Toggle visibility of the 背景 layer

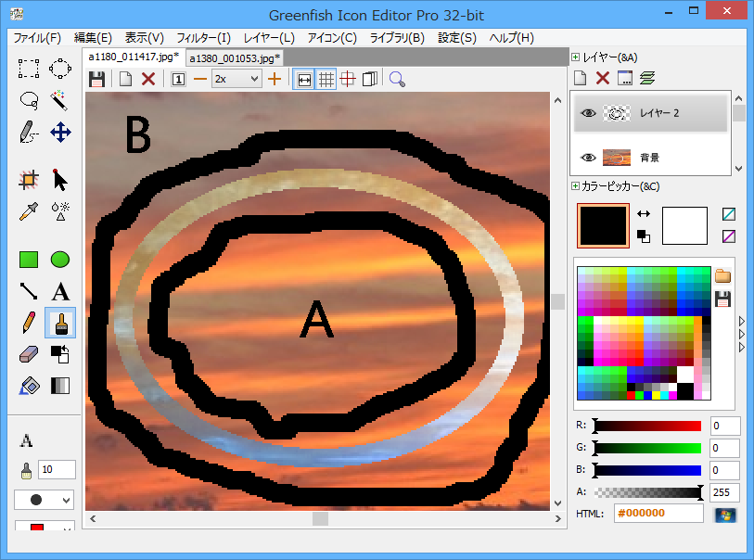point(588,158)
